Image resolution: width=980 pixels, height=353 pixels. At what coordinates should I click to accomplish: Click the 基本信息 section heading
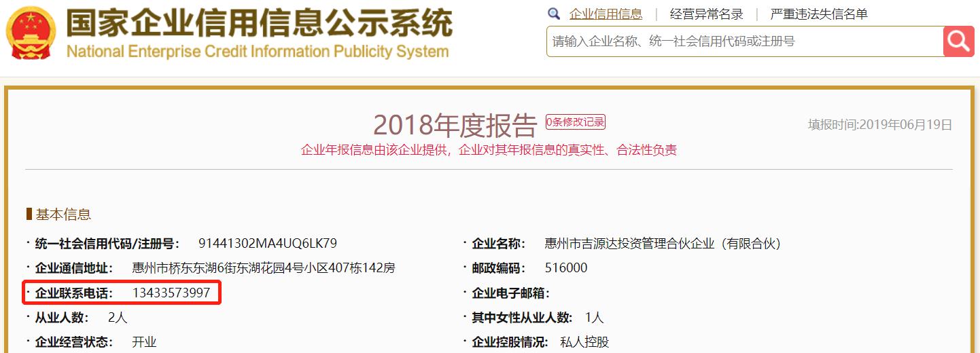click(x=63, y=215)
